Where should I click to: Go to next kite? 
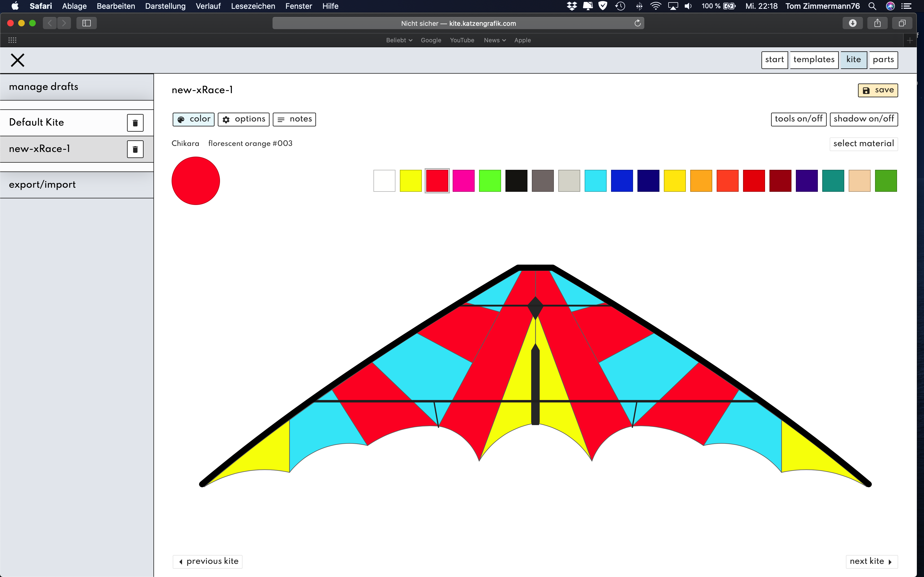(871, 561)
